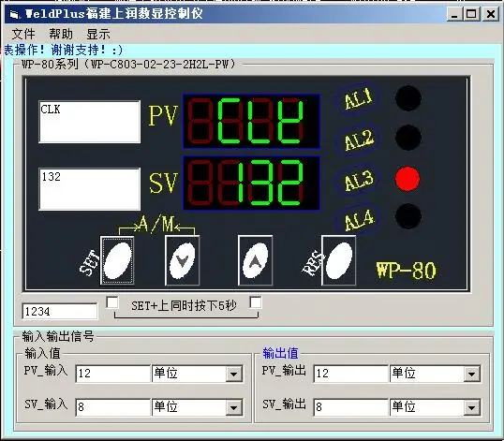Click the PV_输入 value field
Viewport: 504px width, 441px height.
(112, 374)
